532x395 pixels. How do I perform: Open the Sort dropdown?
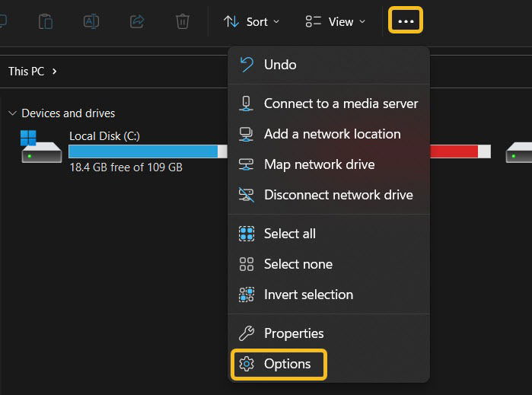pyautogui.click(x=252, y=22)
